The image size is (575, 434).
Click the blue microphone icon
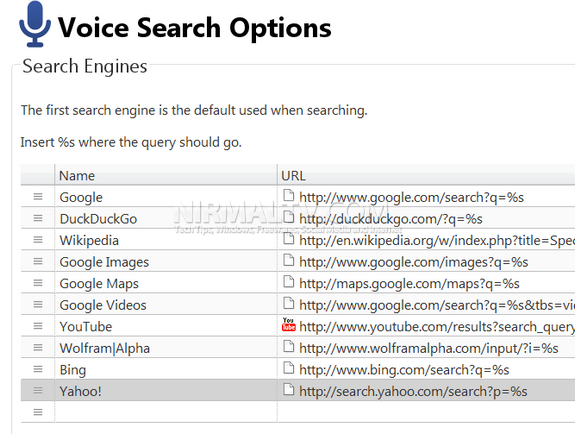pos(35,24)
